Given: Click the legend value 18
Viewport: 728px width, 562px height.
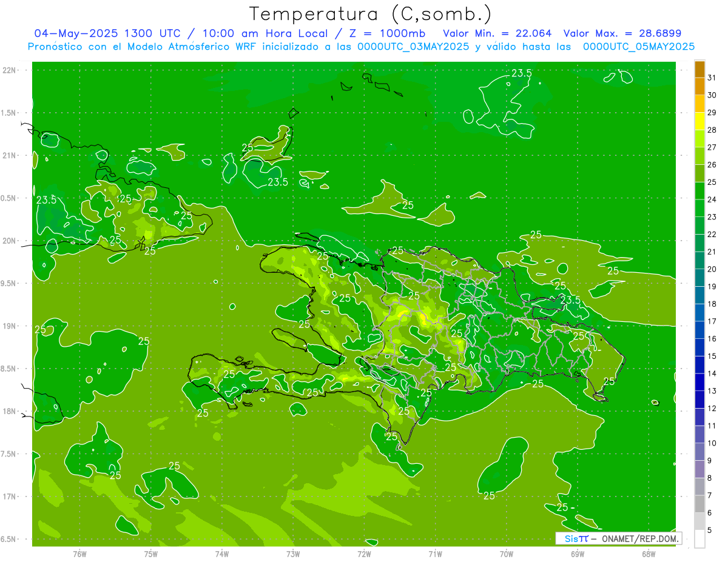Looking at the screenshot, I should pyautogui.click(x=712, y=304).
